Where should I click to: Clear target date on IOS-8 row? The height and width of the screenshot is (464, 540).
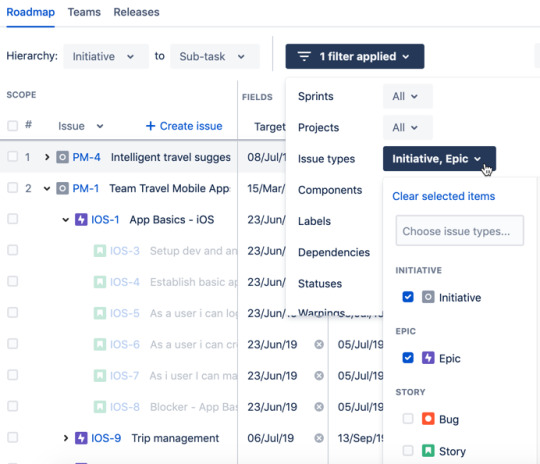[319, 407]
